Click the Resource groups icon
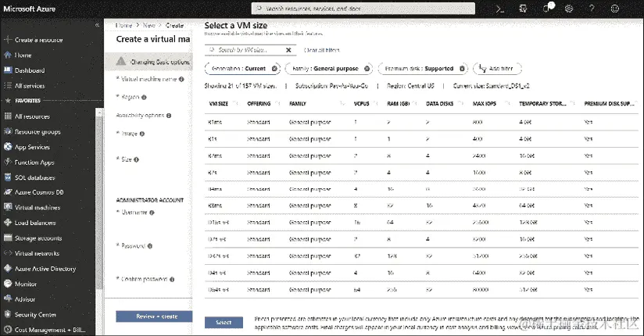The height and width of the screenshot is (336, 644). click(x=7, y=131)
